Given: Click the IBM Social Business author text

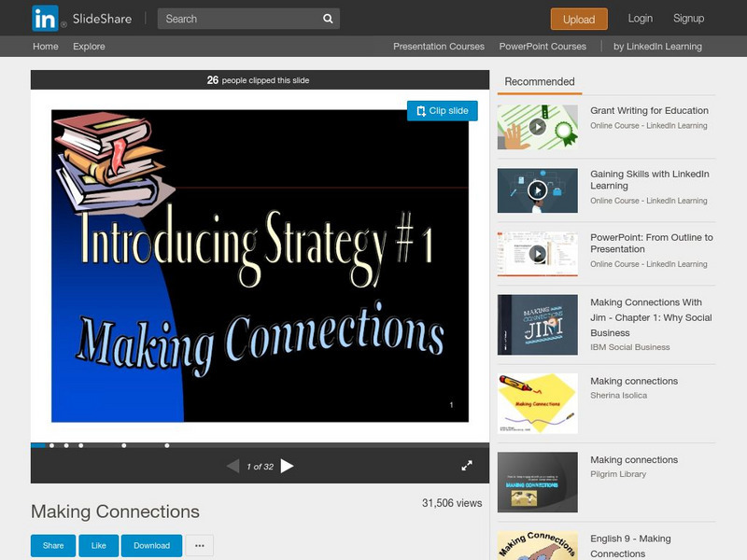Looking at the screenshot, I should pos(629,347).
